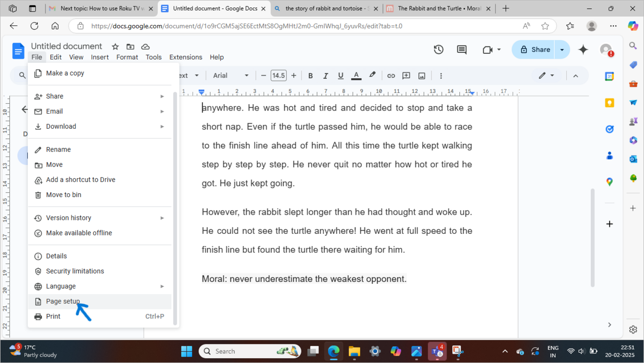644x363 pixels.
Task: Click the font size input field
Action: coord(279,76)
